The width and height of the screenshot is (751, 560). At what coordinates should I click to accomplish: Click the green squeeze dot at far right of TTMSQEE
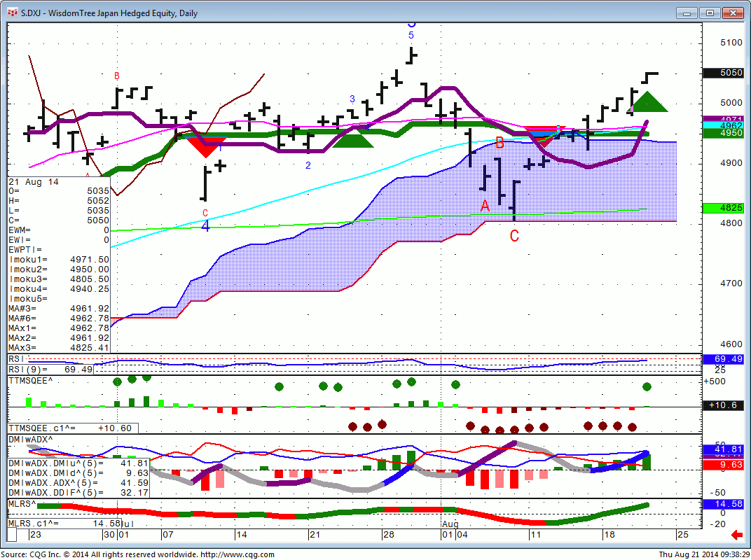647,386
